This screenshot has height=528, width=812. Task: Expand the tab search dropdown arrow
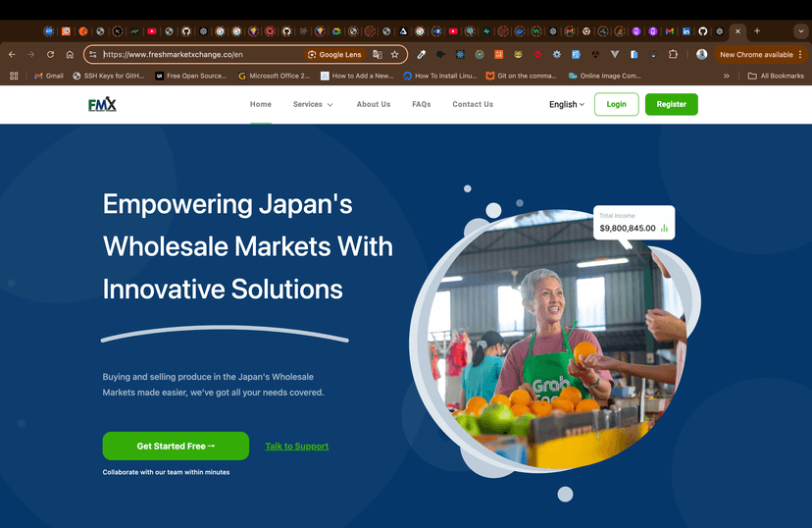[800, 31]
